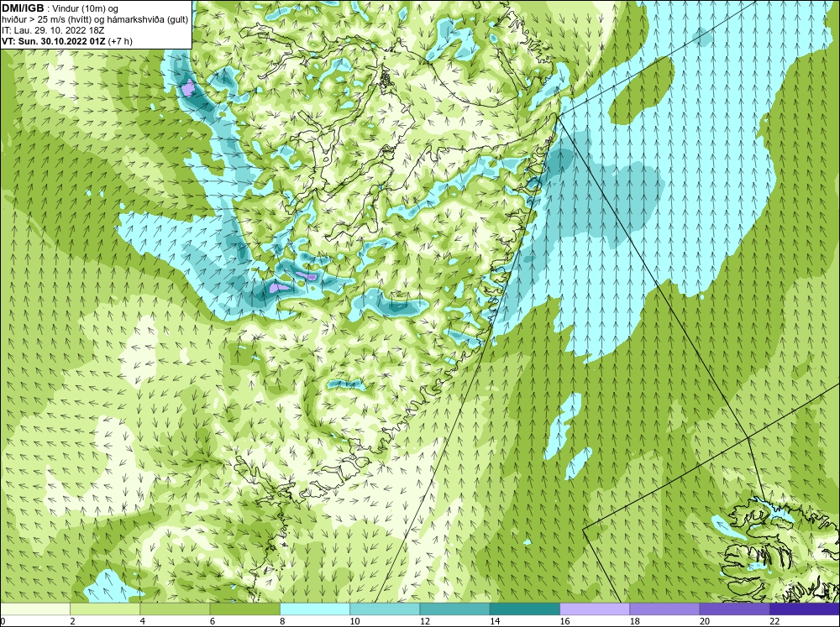Click the medium green 4-6 m/s legend swatch
The width and height of the screenshot is (840, 627).
[175, 609]
